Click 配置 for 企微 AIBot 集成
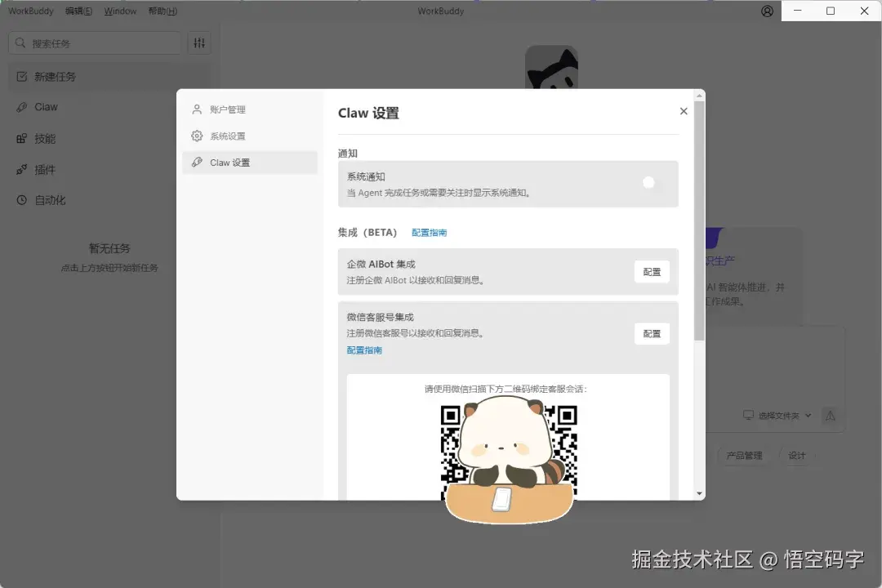This screenshot has width=882, height=588. (x=652, y=271)
